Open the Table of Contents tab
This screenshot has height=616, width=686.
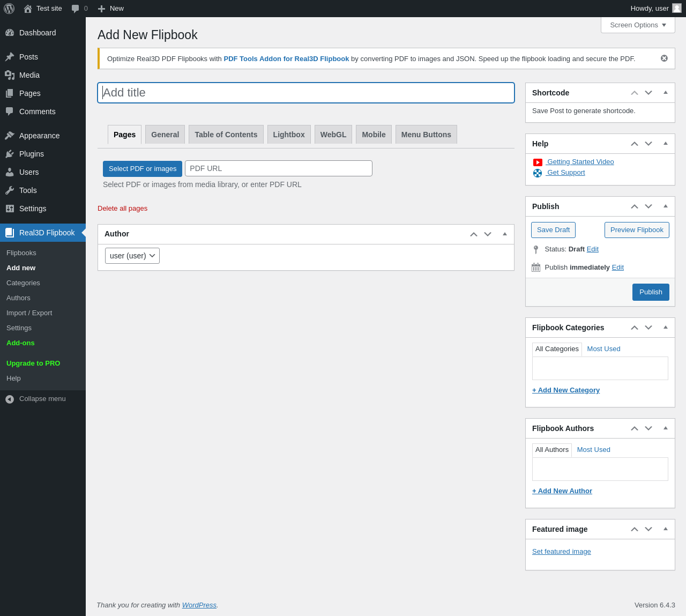(226, 135)
